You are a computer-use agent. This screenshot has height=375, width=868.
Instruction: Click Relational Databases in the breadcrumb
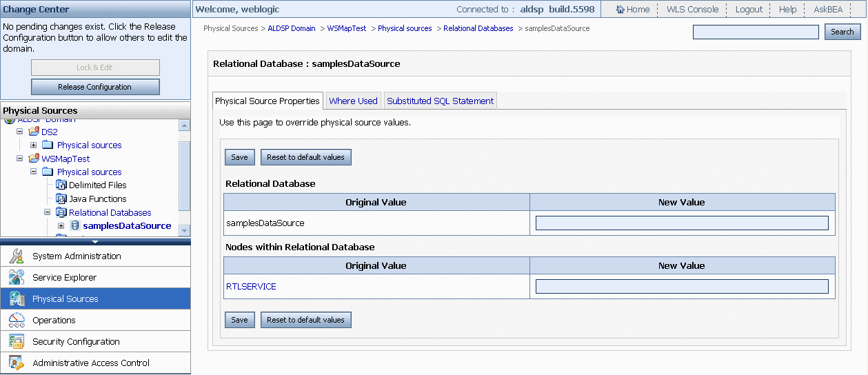(x=478, y=28)
